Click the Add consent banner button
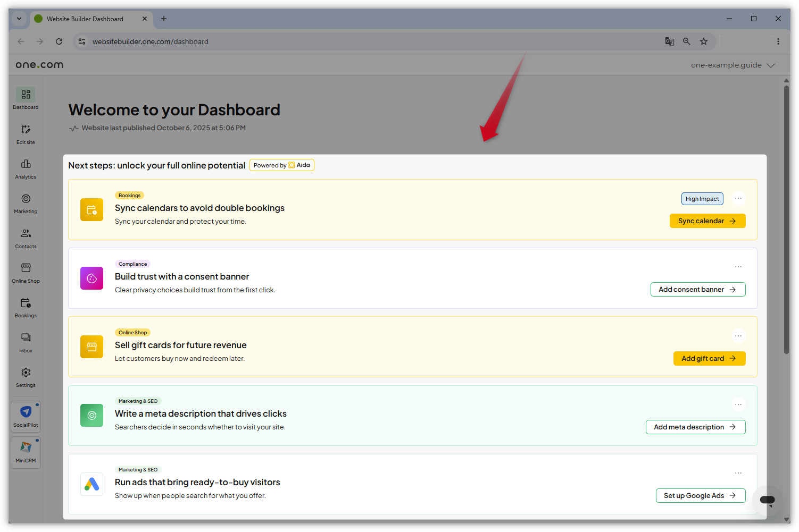The width and height of the screenshot is (799, 532). click(698, 289)
